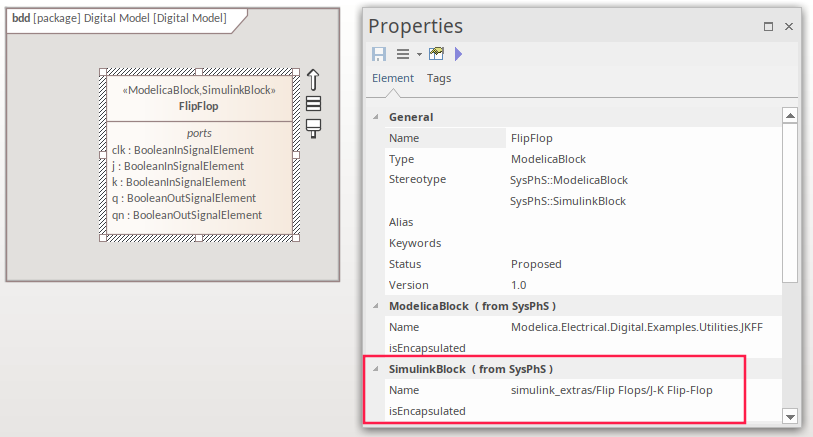Maximize the Properties panel
This screenshot has height=437, width=813.
(x=768, y=27)
